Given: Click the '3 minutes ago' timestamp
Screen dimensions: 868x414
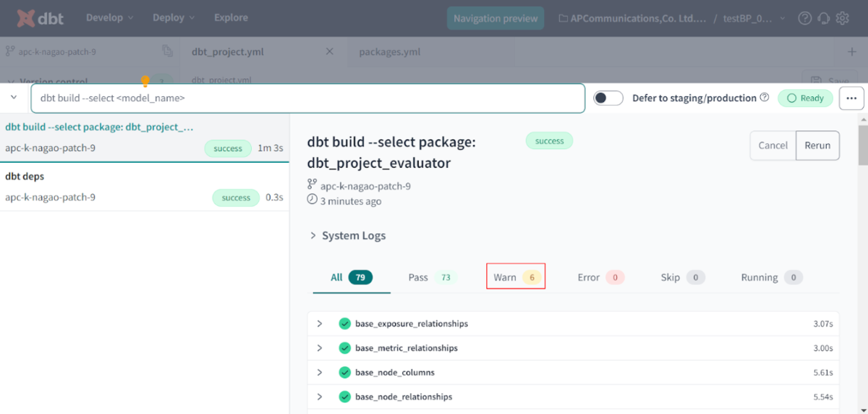Looking at the screenshot, I should tap(351, 201).
